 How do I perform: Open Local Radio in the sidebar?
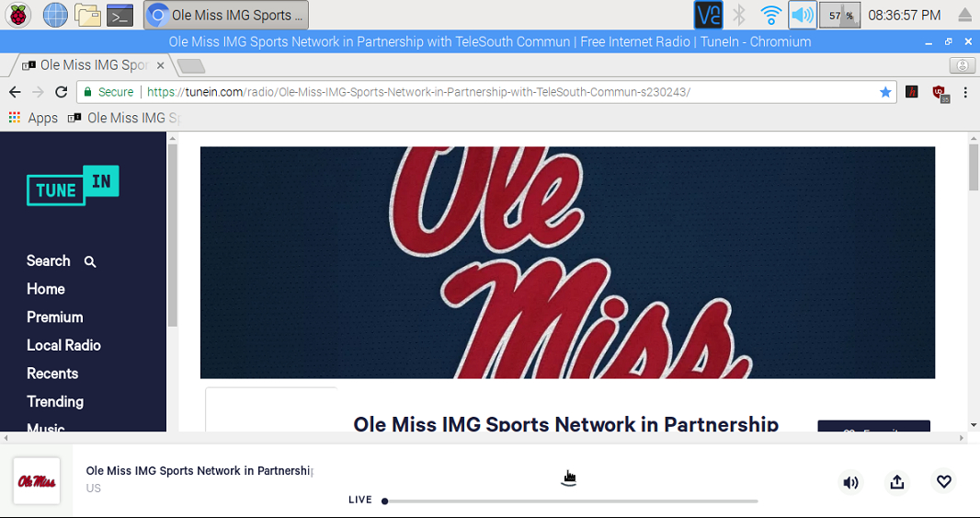pos(63,345)
